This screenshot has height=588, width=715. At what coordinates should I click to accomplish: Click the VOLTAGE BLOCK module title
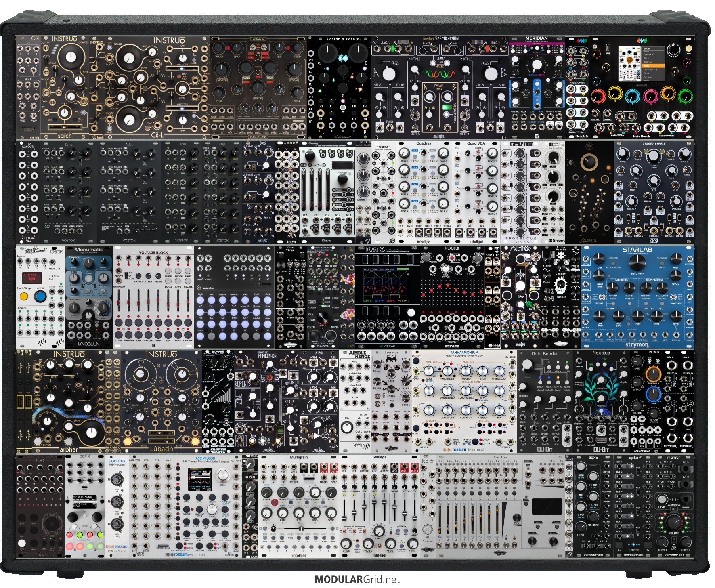click(153, 253)
